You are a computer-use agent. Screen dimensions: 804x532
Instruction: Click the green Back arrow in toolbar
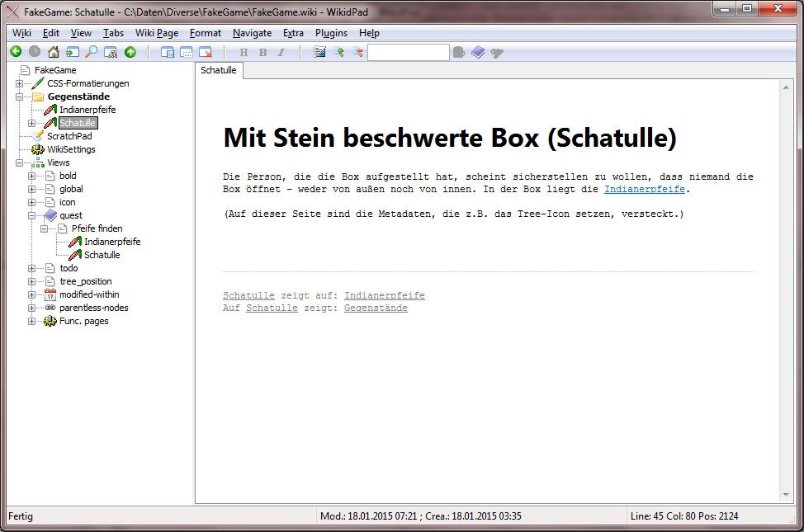point(16,52)
